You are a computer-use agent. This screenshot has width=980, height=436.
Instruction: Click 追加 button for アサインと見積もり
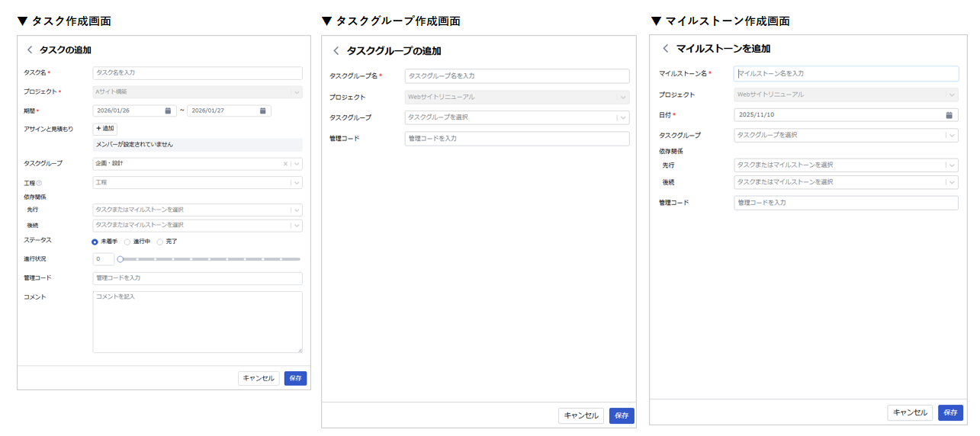coord(104,129)
